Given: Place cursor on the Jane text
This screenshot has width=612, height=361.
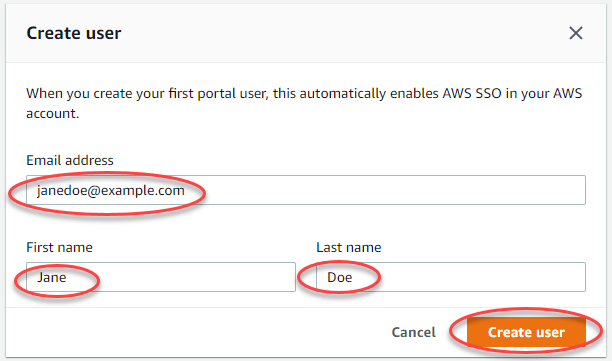Looking at the screenshot, I should pyautogui.click(x=52, y=277).
